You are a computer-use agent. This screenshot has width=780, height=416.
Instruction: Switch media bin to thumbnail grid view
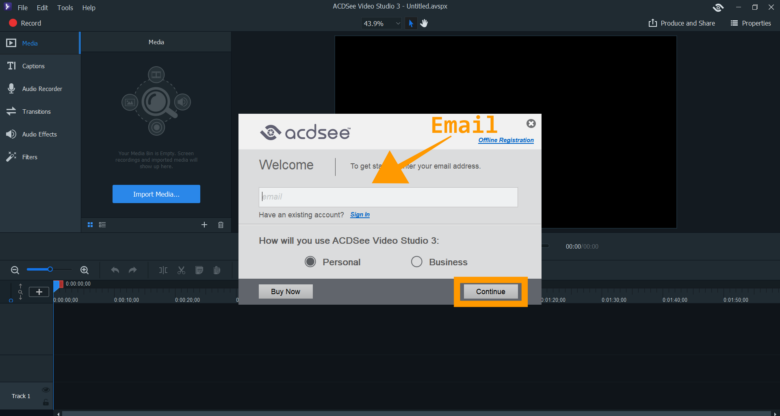(90, 225)
